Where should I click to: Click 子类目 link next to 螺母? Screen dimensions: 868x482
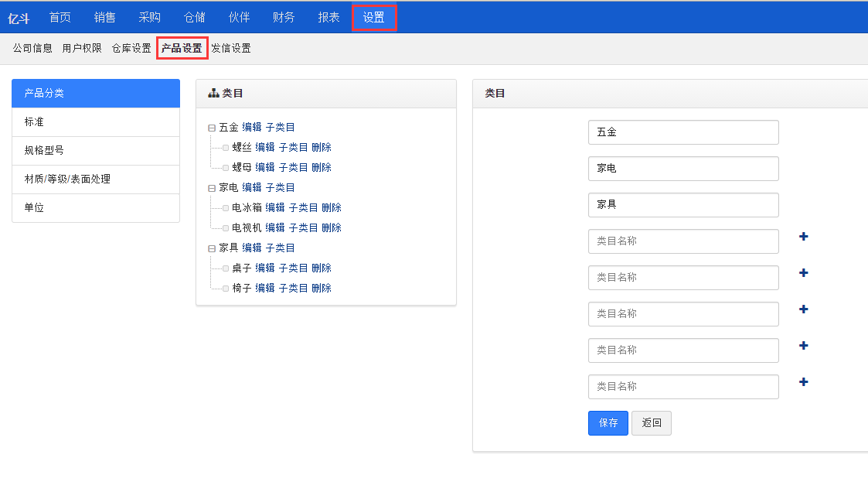[x=293, y=167]
